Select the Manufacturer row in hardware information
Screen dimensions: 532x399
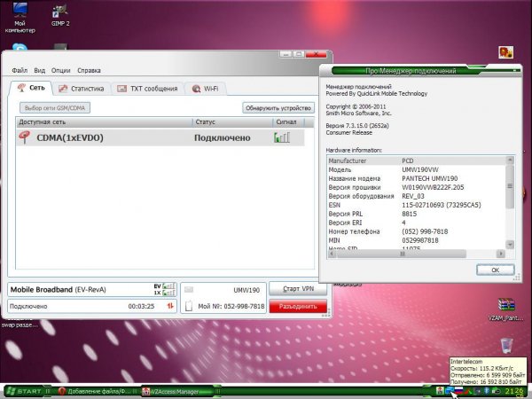(417, 160)
